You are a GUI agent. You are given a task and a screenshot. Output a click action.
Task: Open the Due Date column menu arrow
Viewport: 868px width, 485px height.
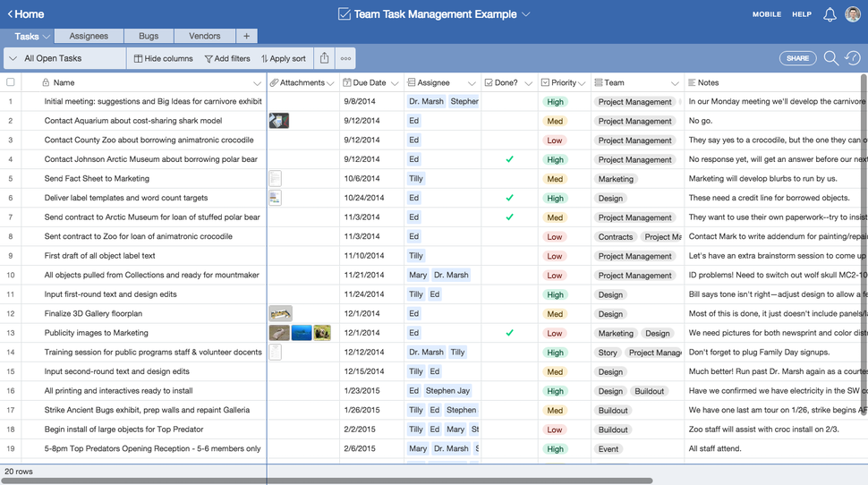click(395, 83)
